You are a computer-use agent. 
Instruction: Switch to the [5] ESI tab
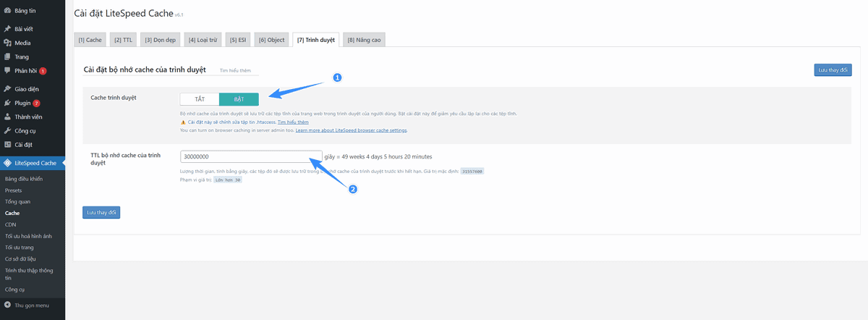[238, 40]
